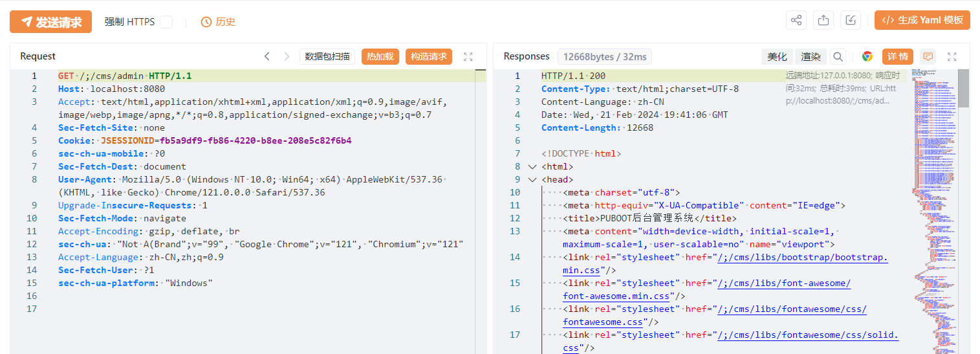The width and height of the screenshot is (980, 354).
Task: Click the export upload icon in top toolbar
Action: point(823,20)
